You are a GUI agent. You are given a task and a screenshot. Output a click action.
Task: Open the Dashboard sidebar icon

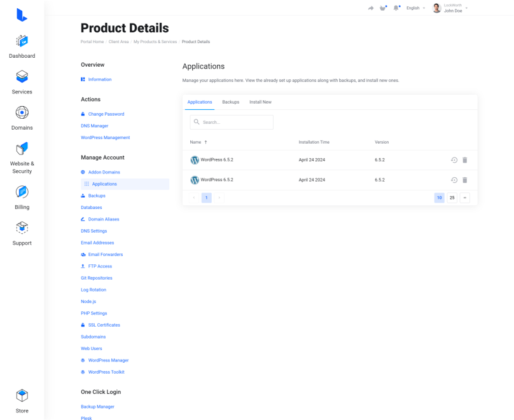pyautogui.click(x=22, y=41)
